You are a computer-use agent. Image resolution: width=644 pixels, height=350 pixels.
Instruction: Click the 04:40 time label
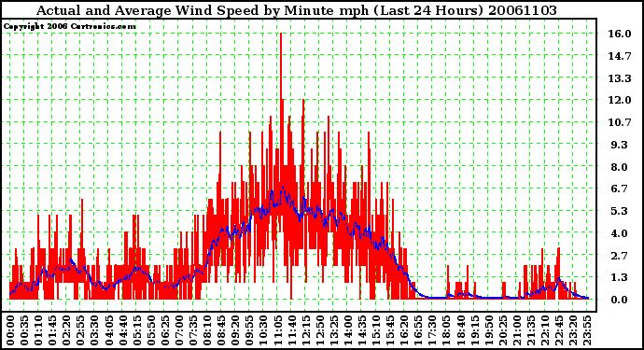coord(123,330)
